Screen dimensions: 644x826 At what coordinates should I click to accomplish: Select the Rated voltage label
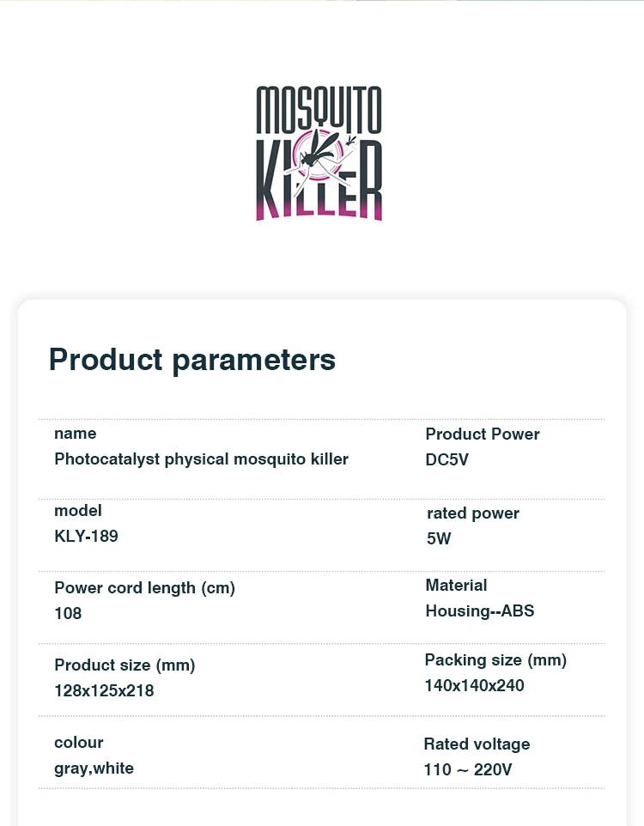point(477,744)
